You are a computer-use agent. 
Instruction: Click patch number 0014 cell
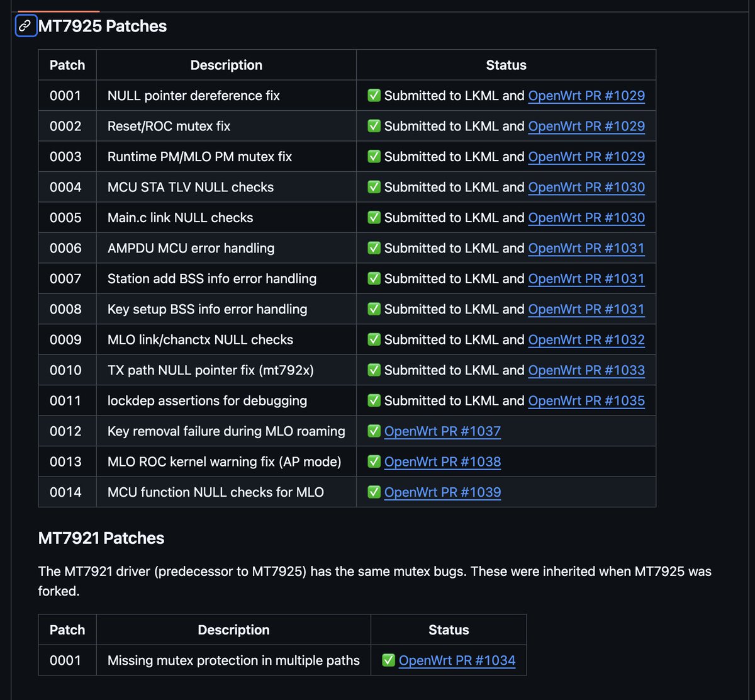(67, 492)
